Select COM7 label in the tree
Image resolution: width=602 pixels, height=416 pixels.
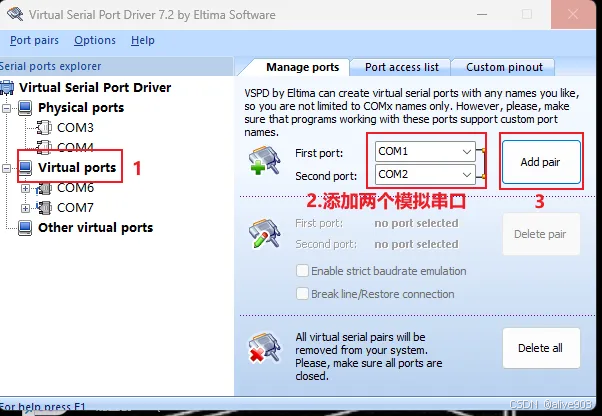tap(75, 208)
